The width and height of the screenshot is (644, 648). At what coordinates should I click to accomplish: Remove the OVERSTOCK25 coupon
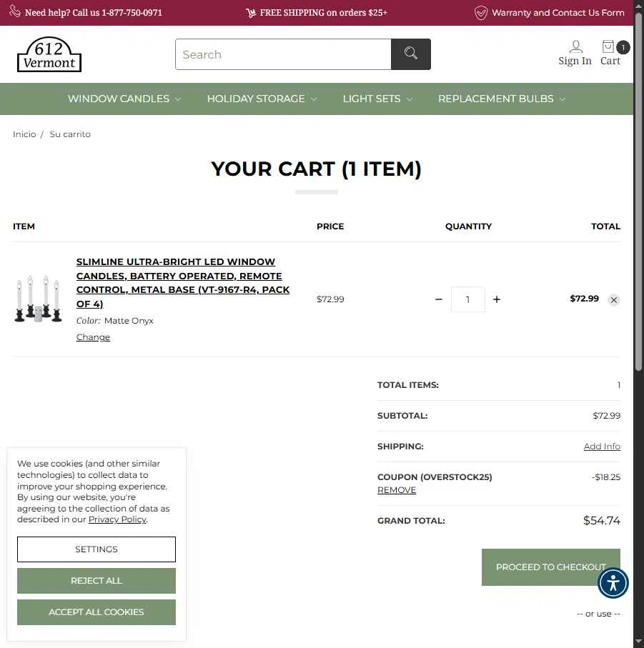[x=397, y=490]
